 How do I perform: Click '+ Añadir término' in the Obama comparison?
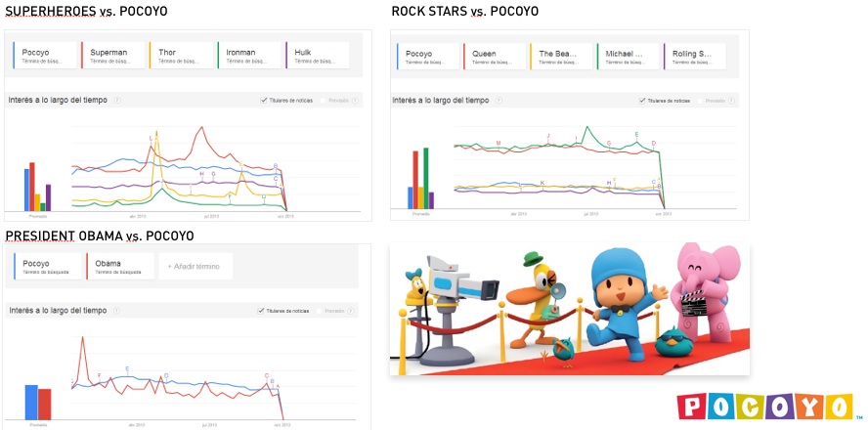click(x=195, y=266)
